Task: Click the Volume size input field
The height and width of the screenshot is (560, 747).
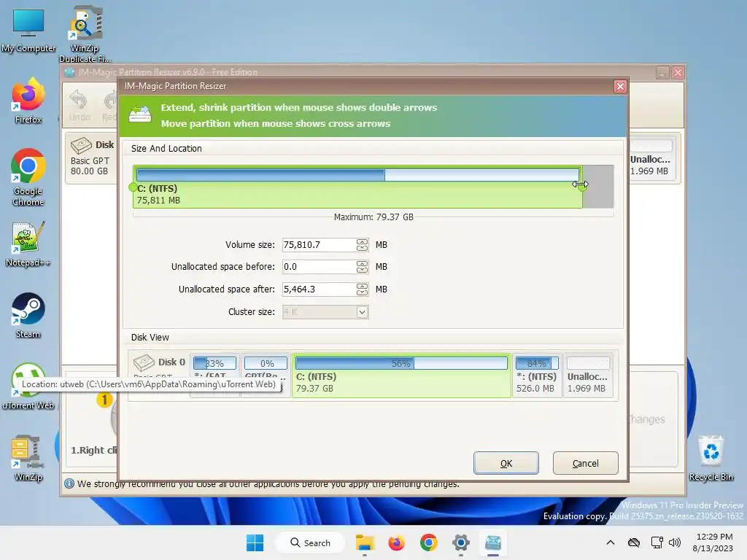Action: coord(320,245)
